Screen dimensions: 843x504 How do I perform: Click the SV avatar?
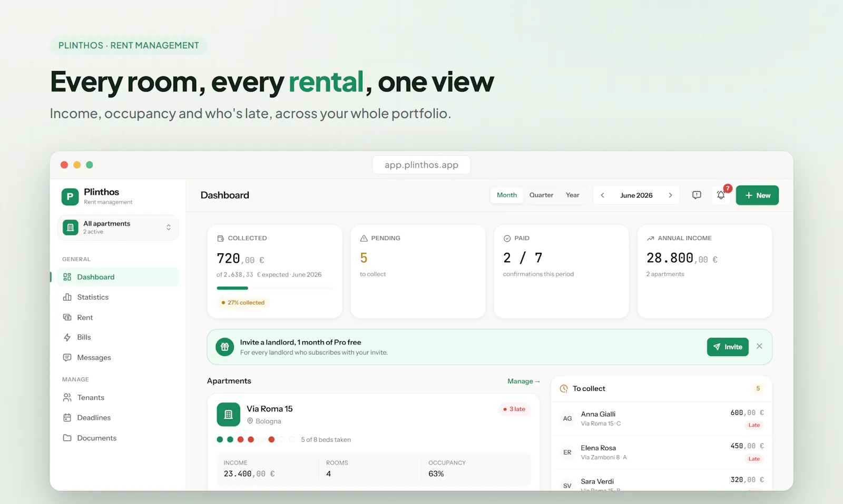click(567, 486)
